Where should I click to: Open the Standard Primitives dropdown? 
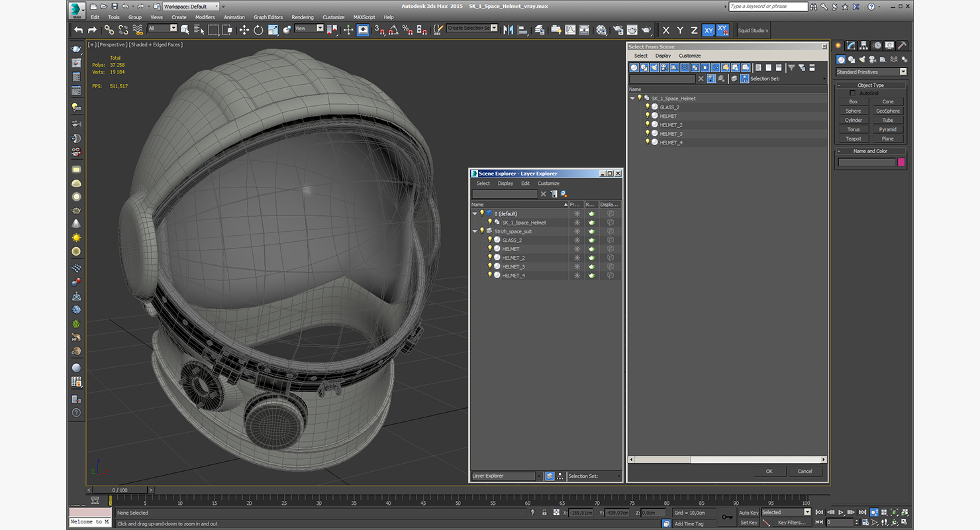[871, 72]
